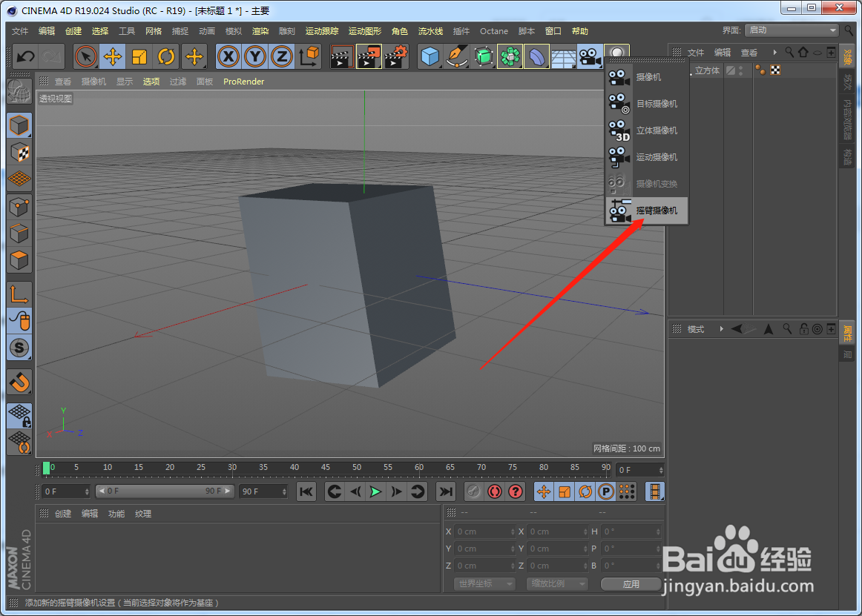Toggle Tweak mode mouse icon
This screenshot has height=616, width=862.
click(19, 321)
